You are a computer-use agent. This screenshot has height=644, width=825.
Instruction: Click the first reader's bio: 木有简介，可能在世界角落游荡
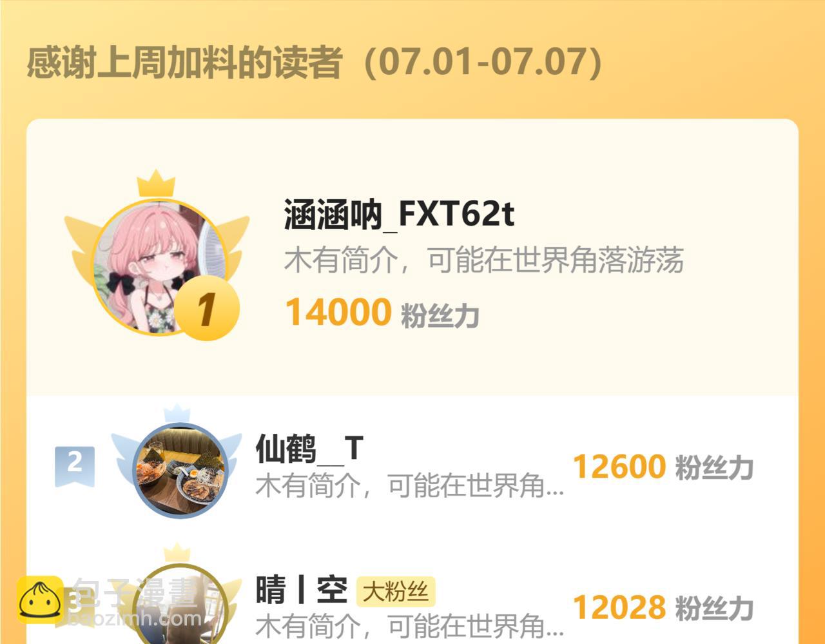coord(484,260)
